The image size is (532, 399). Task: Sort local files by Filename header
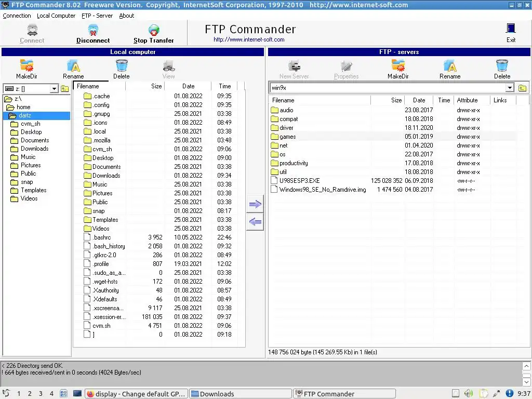click(x=99, y=86)
